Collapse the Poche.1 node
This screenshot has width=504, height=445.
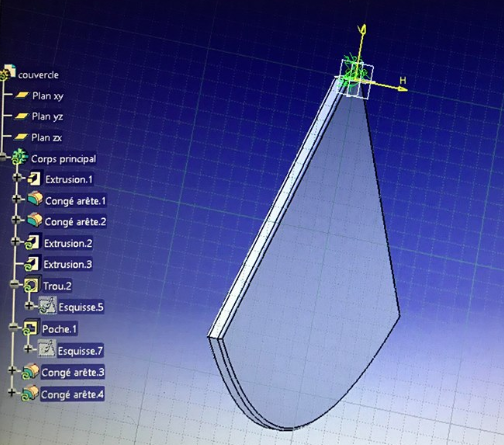(x=13, y=327)
